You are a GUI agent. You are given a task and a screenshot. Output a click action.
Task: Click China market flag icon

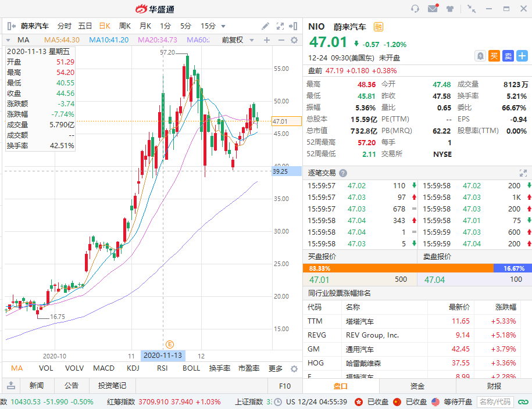397,402
